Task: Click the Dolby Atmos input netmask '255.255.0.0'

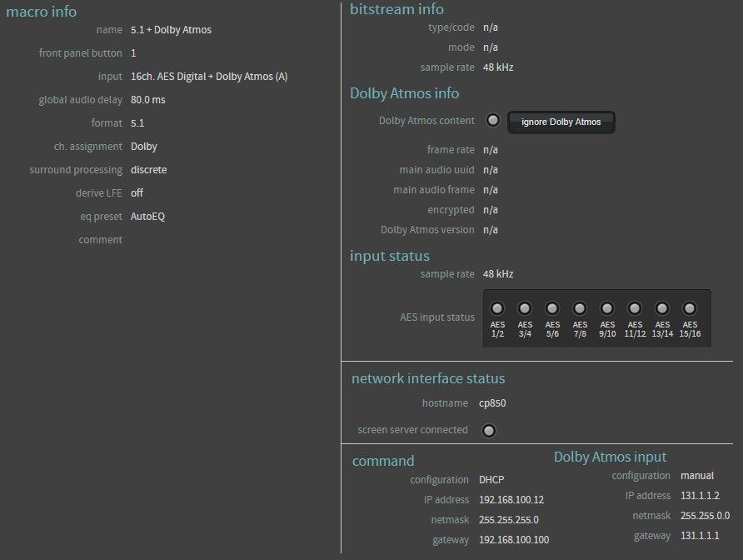Action: 705,516
